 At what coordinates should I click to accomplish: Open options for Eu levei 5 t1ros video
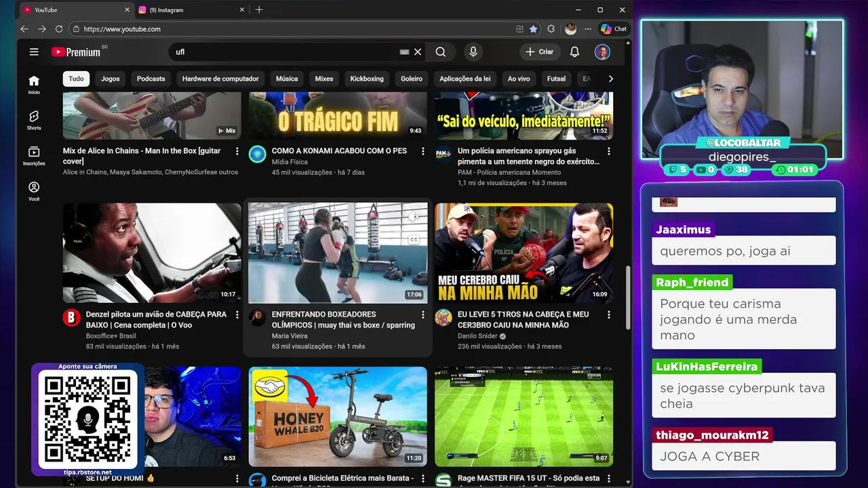point(608,314)
